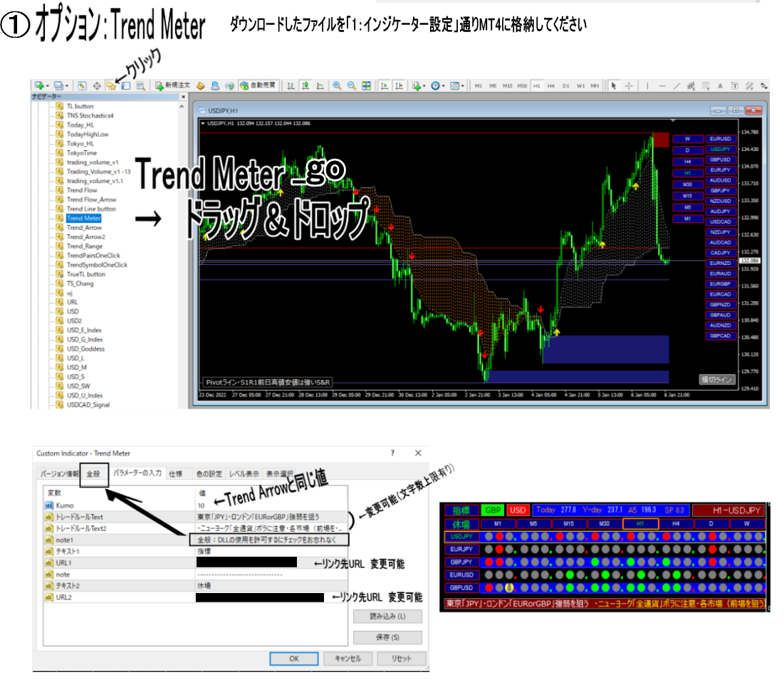784x682 pixels.
Task: Click the New Order (新規注文) button
Action: point(171,85)
